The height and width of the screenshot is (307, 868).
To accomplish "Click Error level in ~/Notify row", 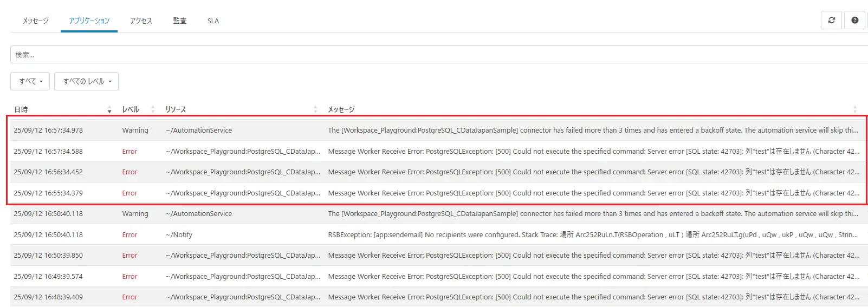I will click(x=129, y=235).
